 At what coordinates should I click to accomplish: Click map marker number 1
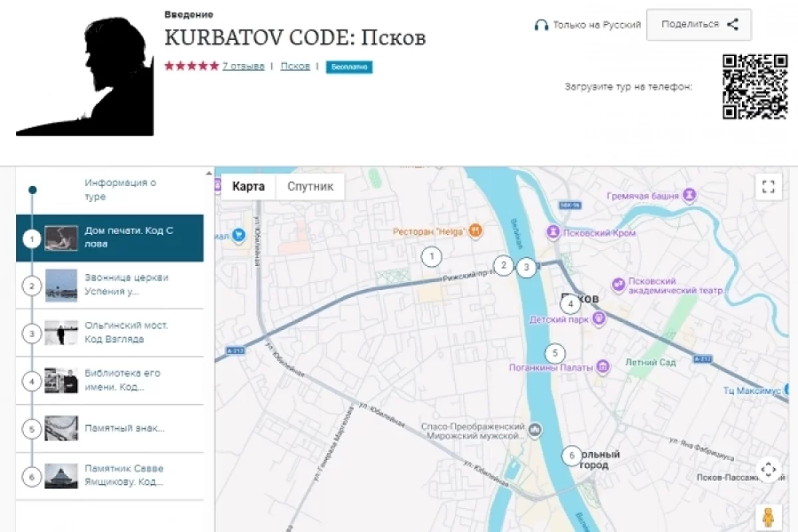pos(432,256)
